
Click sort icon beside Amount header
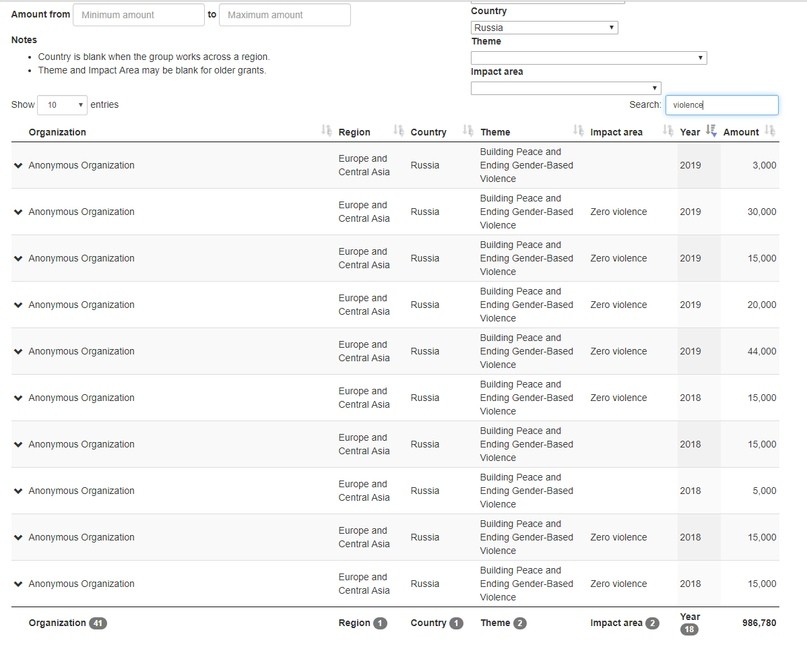pyautogui.click(x=769, y=132)
